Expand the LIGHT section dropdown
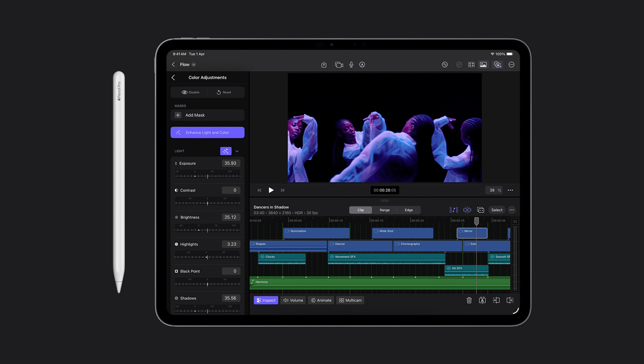Screen dimensions: 644x364 [237, 151]
